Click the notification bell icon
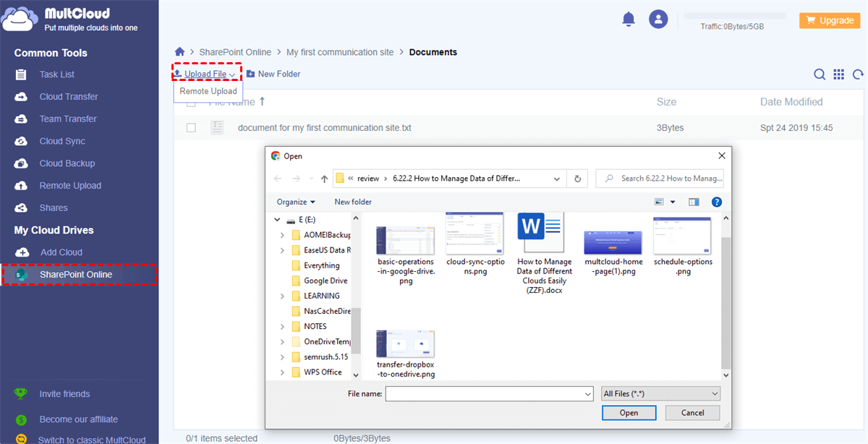This screenshot has height=444, width=868. pos(629,20)
